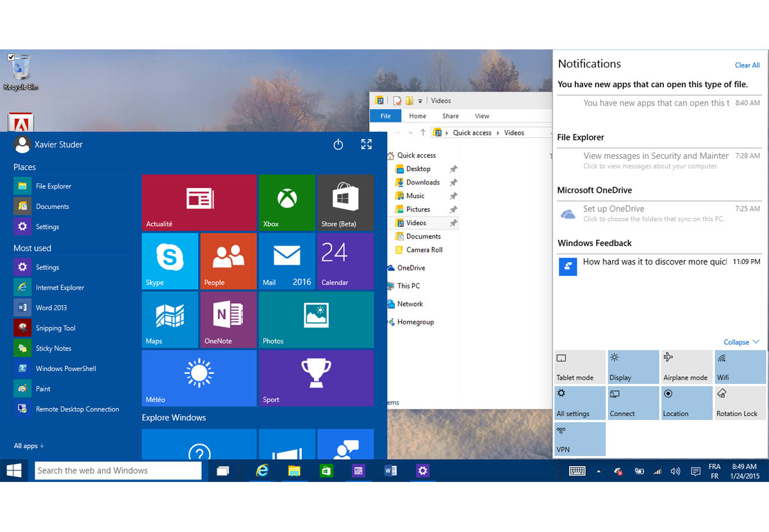Click the volume tray icon

675,472
